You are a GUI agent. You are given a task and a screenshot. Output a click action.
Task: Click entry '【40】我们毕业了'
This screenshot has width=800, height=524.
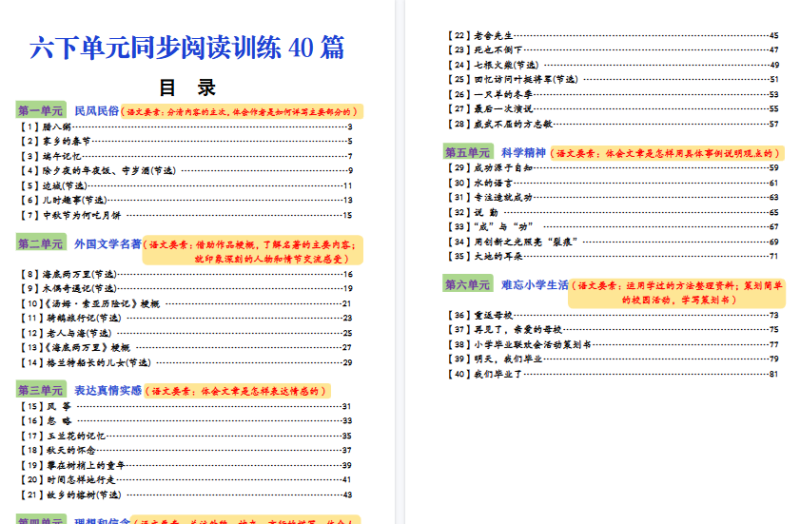[x=613, y=374]
